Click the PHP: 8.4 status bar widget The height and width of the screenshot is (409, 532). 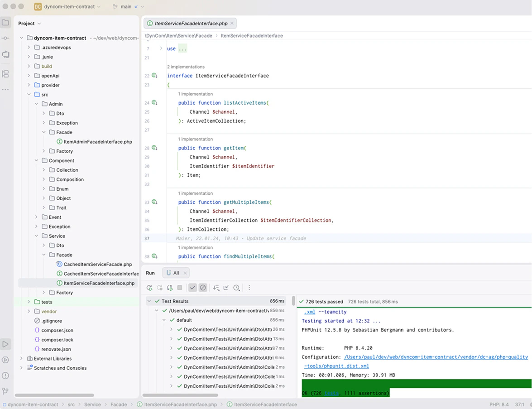tap(499, 404)
